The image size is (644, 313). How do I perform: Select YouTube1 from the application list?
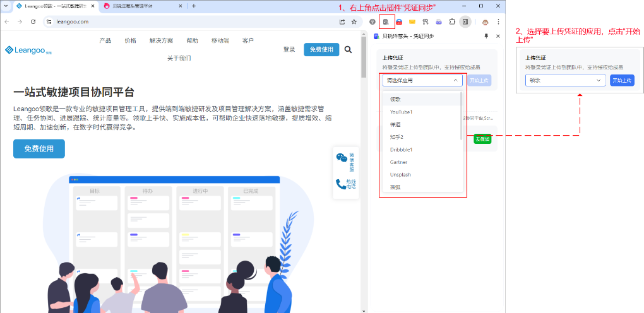coord(421,112)
